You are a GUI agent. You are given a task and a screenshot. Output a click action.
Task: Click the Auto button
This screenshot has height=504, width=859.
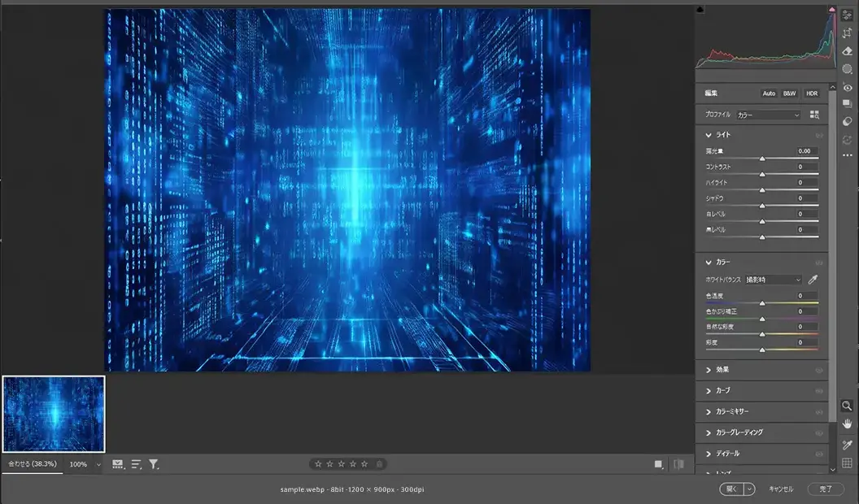click(769, 93)
